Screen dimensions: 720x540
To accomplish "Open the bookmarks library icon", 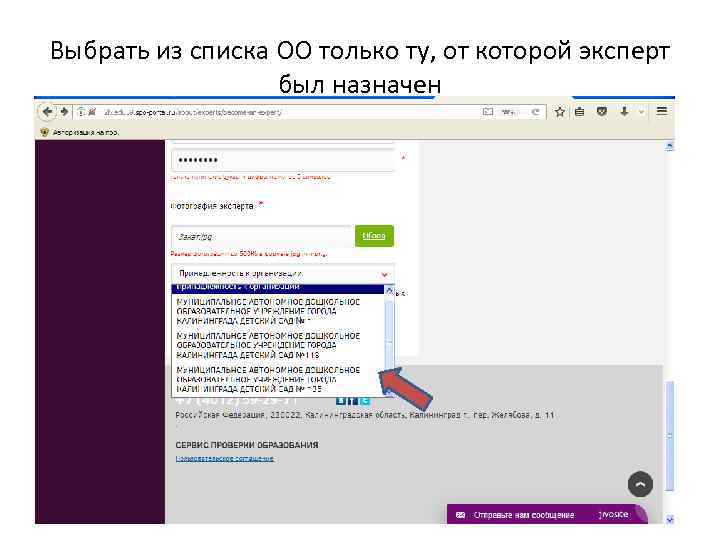I will coord(579,112).
